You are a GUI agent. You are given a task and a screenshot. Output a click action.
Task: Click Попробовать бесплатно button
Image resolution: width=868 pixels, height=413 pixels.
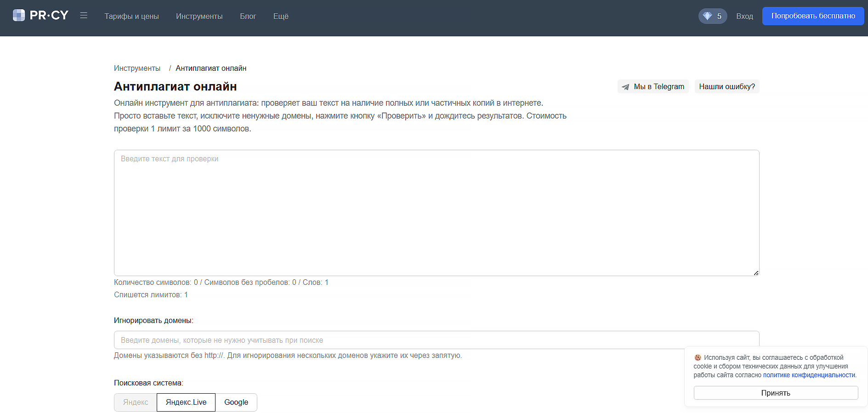tap(813, 16)
